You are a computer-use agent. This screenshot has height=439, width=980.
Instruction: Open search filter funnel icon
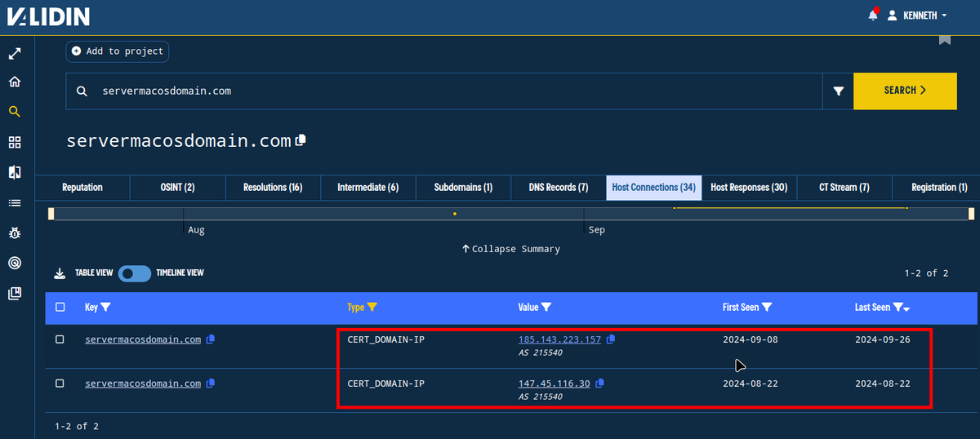(x=838, y=91)
